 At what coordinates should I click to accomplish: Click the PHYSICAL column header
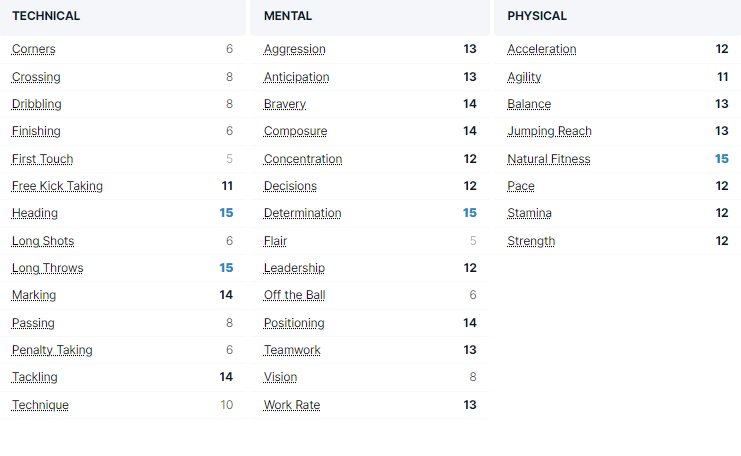click(x=537, y=16)
